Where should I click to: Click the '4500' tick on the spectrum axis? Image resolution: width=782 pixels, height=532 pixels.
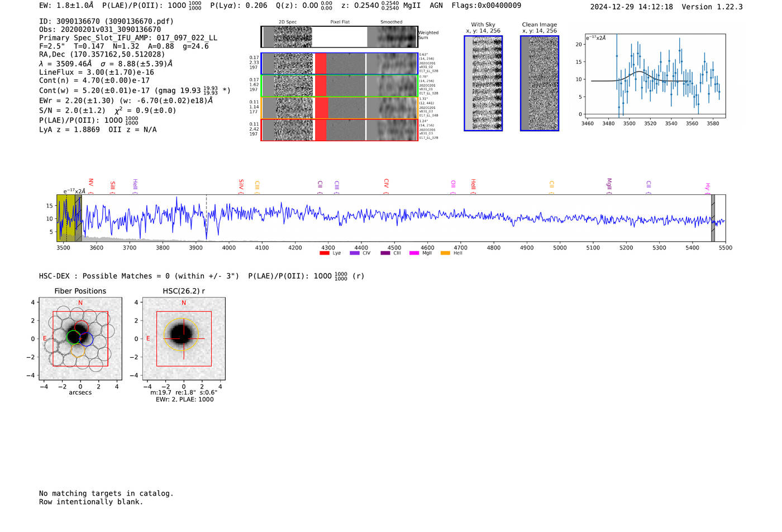coord(394,248)
